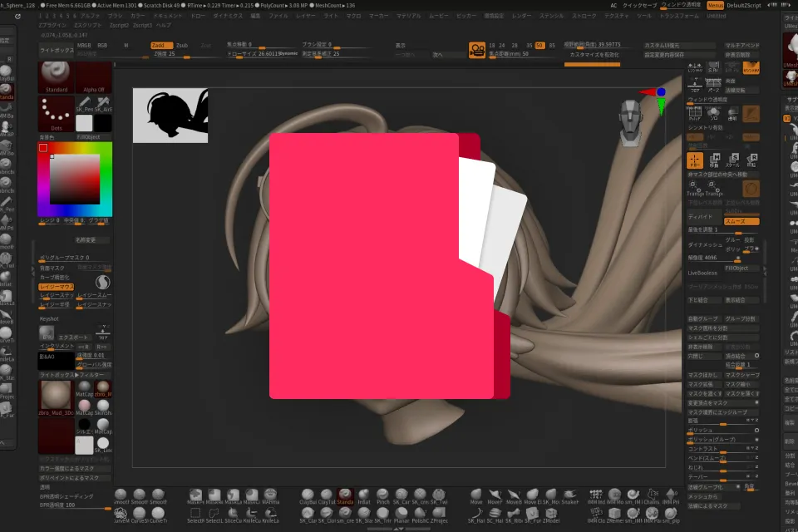This screenshot has height=532, width=798.
Task: Toggle the Menus button at top right
Action: (715, 5)
